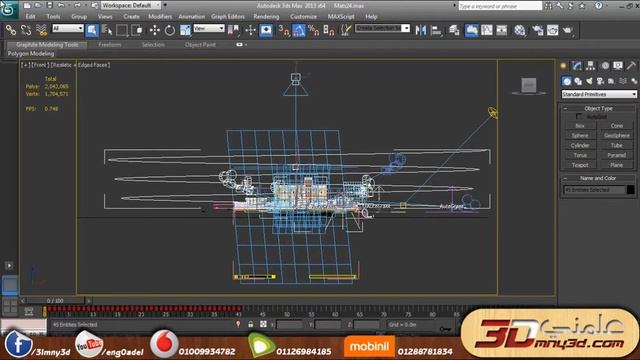
Task: Select the Select and Link chain tool
Action: pos(11,30)
